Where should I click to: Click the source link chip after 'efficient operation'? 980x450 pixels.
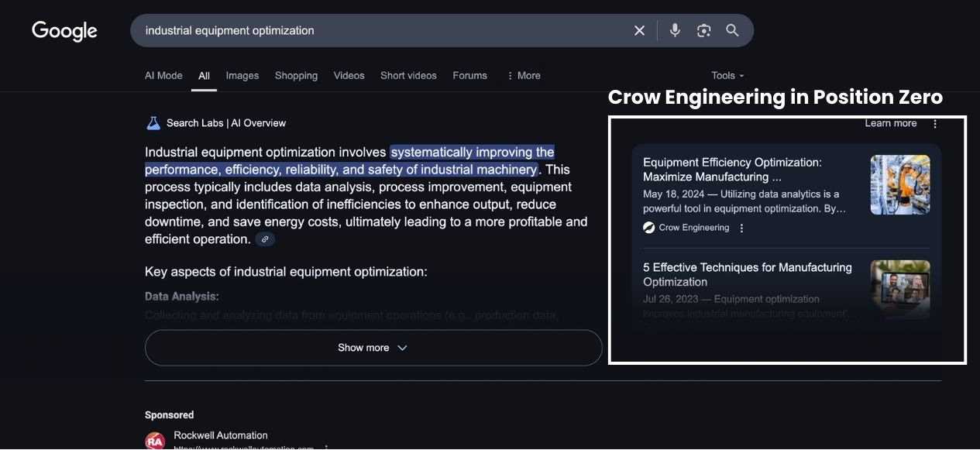pyautogui.click(x=265, y=239)
